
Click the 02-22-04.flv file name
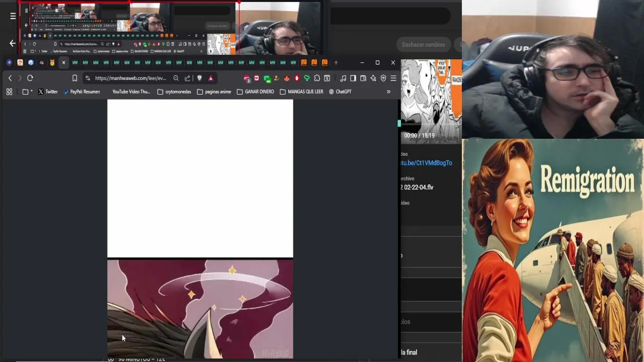[417, 187]
